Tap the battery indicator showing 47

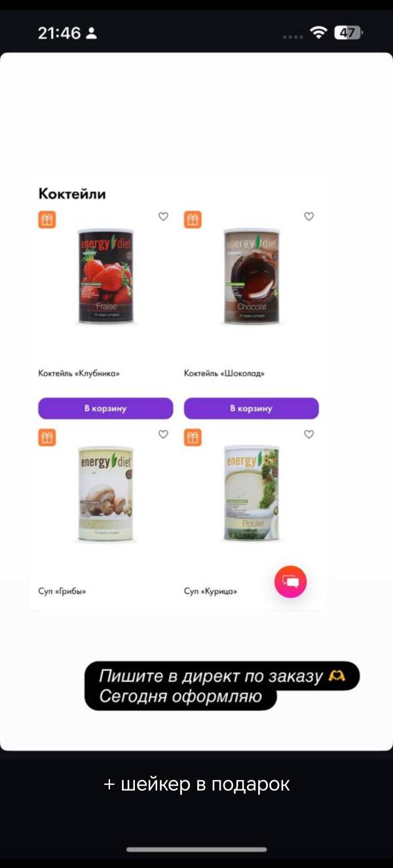click(348, 32)
